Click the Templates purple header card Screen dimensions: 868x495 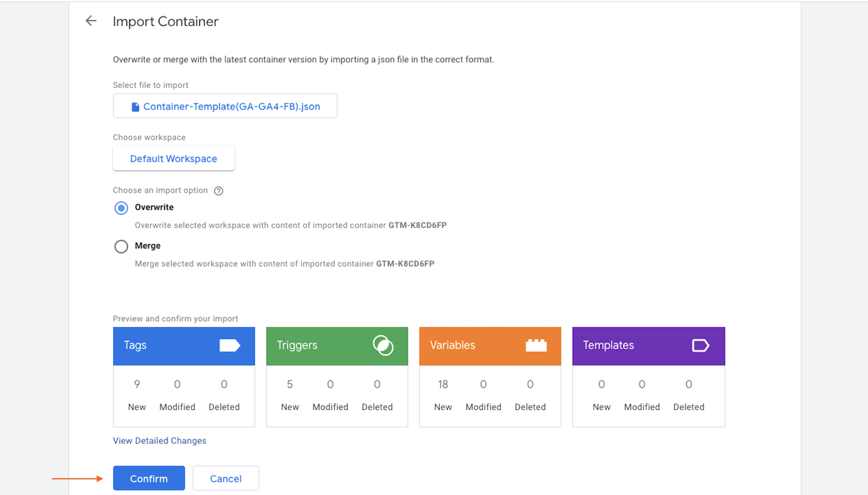pyautogui.click(x=649, y=346)
